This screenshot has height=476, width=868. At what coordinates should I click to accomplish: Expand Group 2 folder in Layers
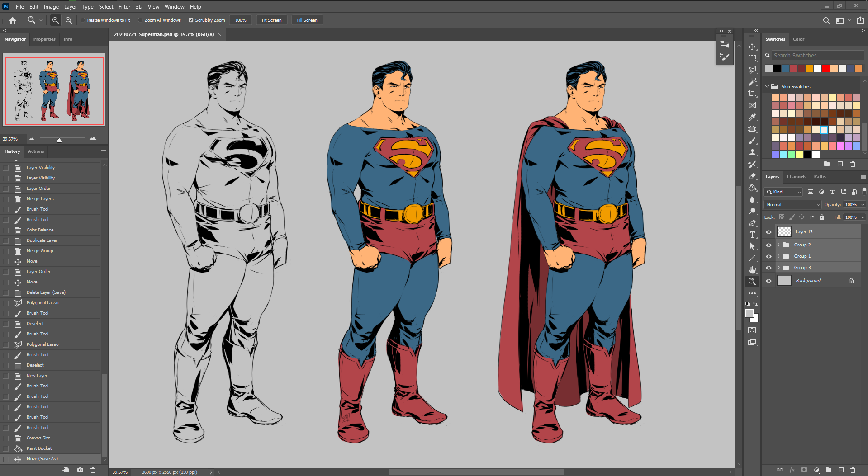click(778, 245)
